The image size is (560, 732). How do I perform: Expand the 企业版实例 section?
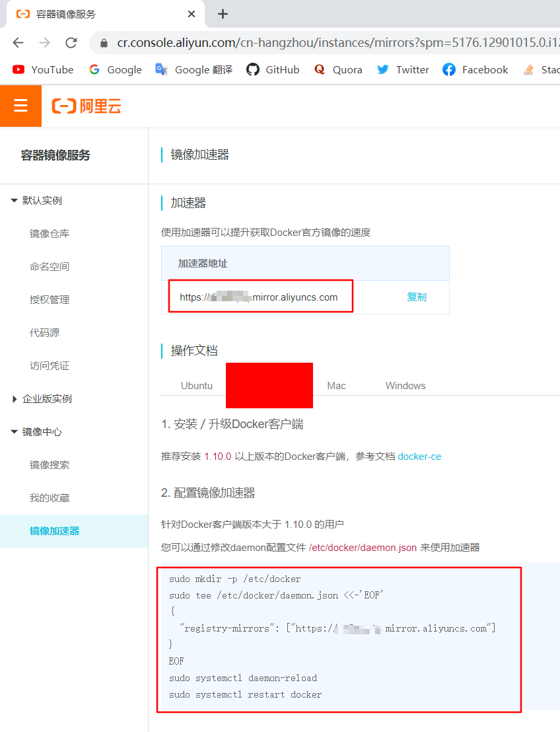42,398
